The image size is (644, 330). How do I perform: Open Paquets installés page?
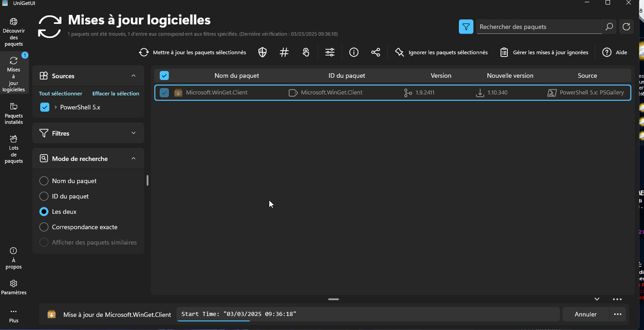tap(14, 113)
